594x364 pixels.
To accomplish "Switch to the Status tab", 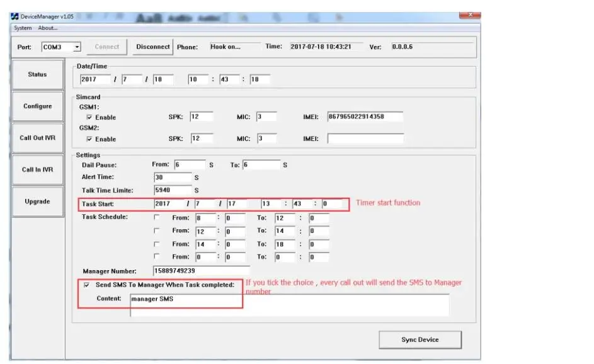I will [38, 74].
